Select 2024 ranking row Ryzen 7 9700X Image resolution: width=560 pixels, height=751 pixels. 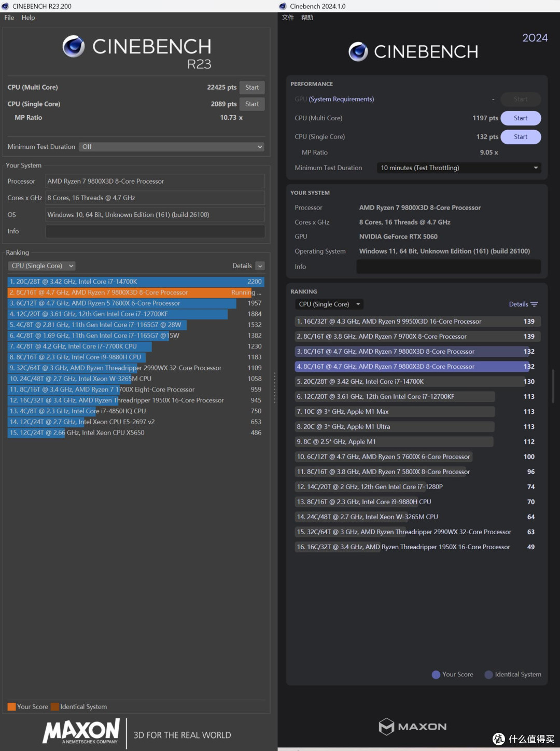tap(417, 337)
